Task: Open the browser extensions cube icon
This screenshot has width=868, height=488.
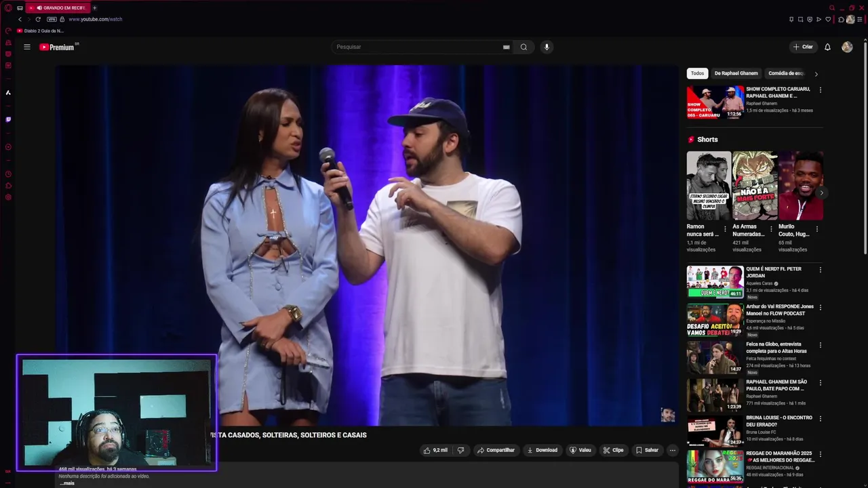Action: (x=841, y=19)
